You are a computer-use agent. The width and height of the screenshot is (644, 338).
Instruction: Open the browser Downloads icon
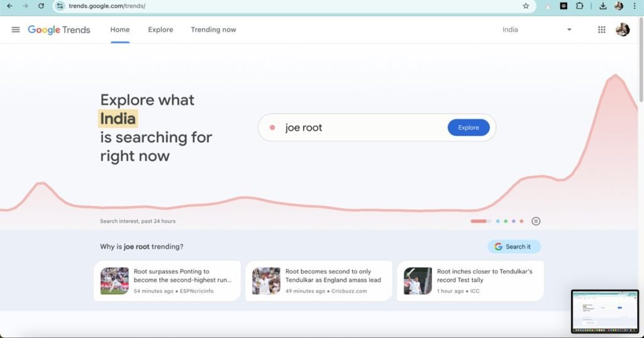pos(603,6)
